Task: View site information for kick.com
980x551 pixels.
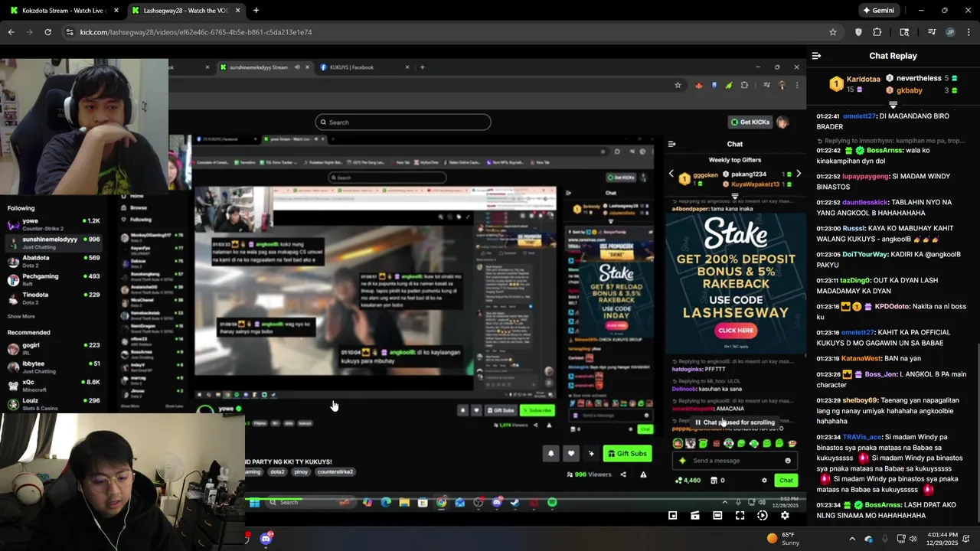Action: click(x=70, y=32)
